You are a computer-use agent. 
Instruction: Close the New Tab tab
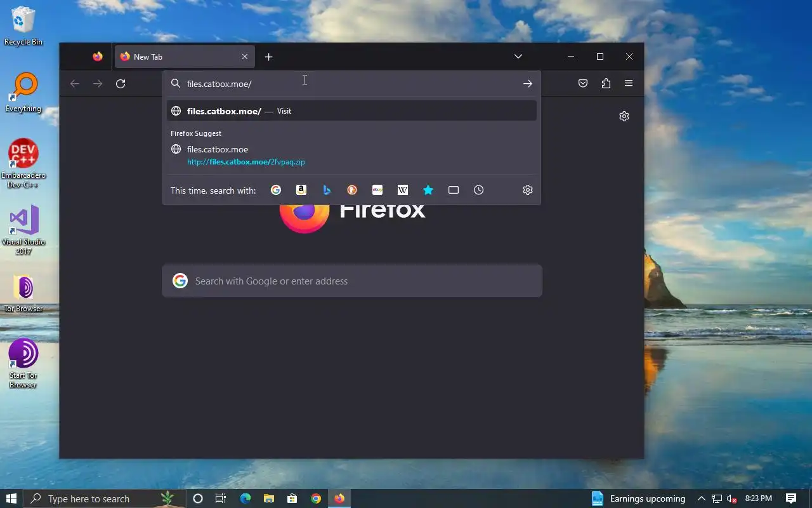245,57
